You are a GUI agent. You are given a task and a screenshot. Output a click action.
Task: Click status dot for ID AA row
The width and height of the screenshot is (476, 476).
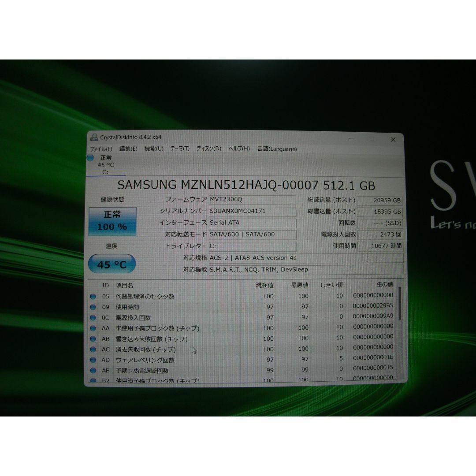coord(93,328)
